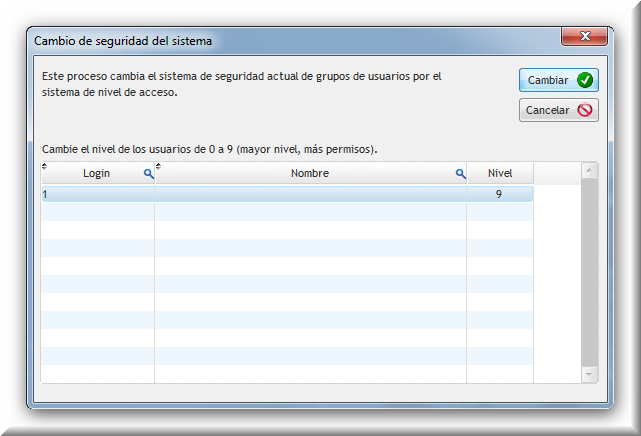Sort the table by Login column header
The image size is (641, 436).
coord(96,174)
